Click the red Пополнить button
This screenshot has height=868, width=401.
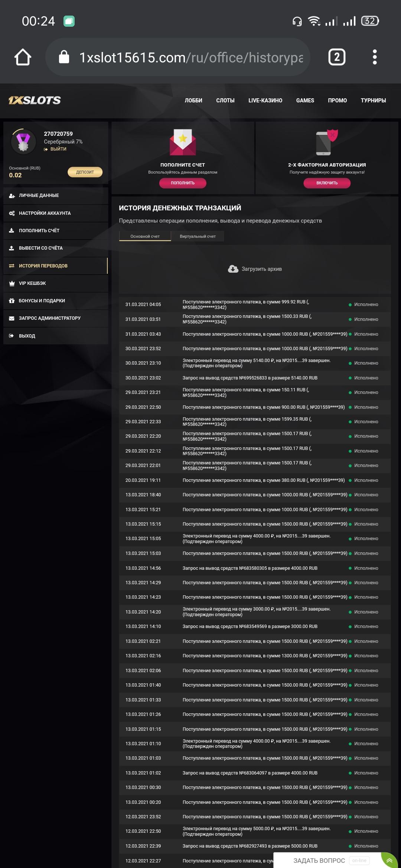pos(183,183)
